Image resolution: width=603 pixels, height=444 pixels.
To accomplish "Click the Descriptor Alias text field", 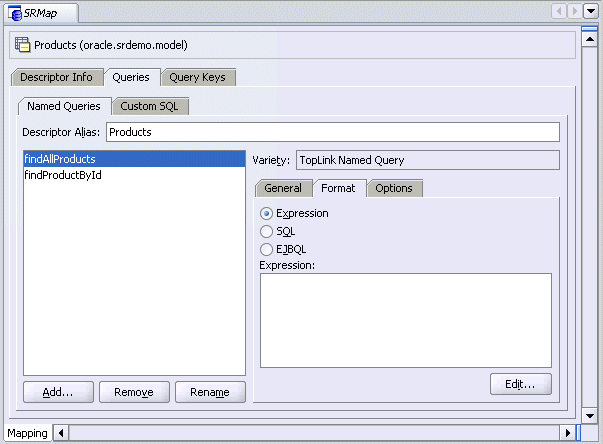I will 333,132.
